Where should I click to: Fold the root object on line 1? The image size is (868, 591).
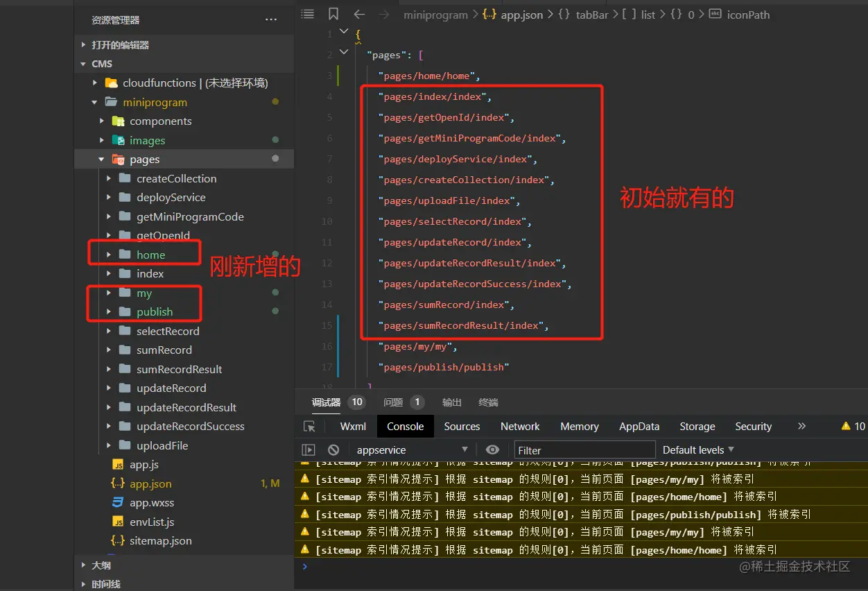pyautogui.click(x=344, y=31)
